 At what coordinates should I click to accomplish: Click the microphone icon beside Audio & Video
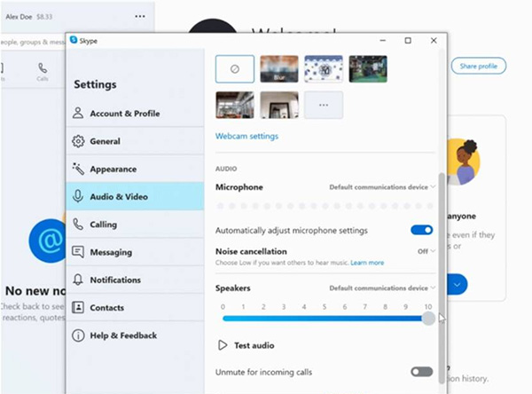(x=78, y=196)
